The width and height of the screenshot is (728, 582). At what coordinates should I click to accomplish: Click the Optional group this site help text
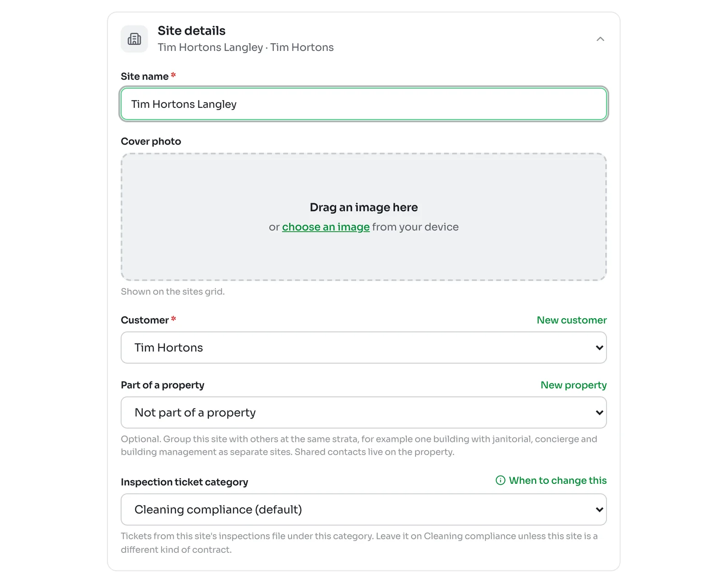(359, 446)
